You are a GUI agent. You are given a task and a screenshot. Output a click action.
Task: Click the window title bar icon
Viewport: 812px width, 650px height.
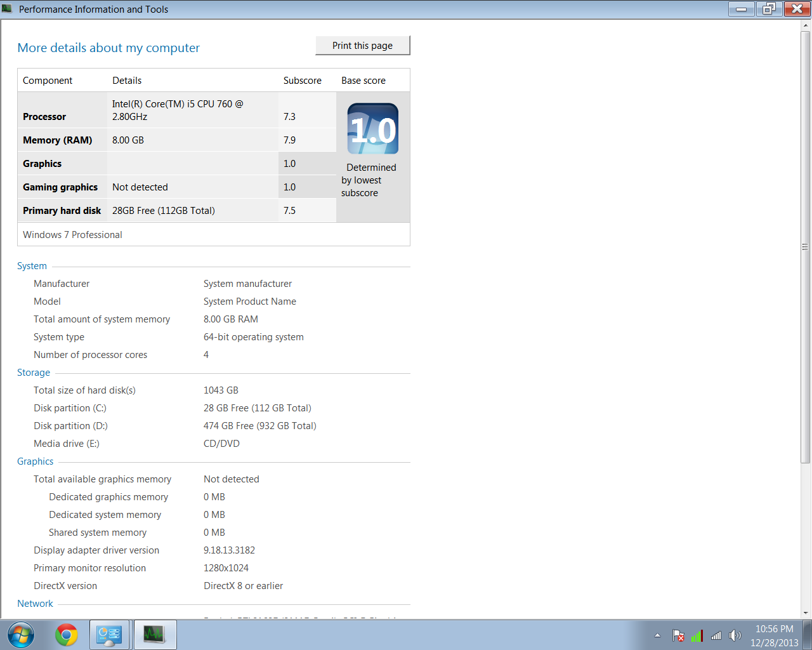(8, 9)
